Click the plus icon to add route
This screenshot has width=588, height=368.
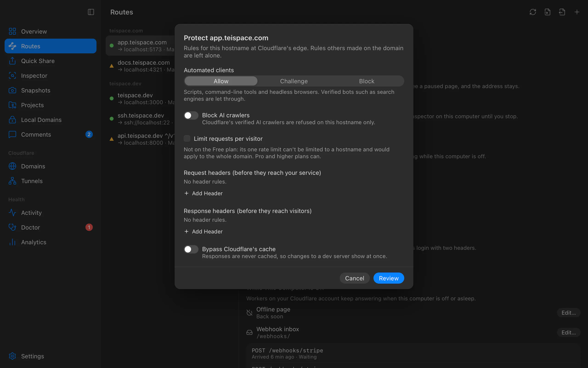[x=577, y=12]
